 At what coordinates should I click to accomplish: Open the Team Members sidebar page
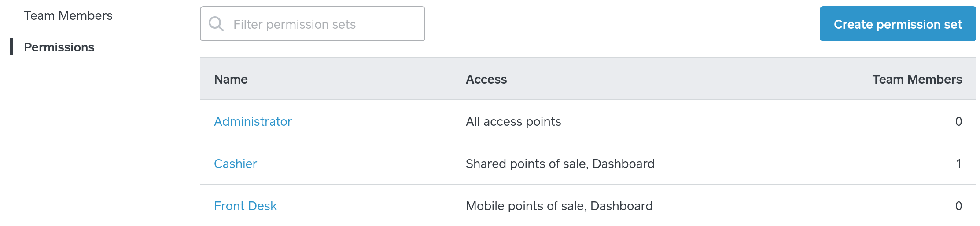(x=68, y=16)
